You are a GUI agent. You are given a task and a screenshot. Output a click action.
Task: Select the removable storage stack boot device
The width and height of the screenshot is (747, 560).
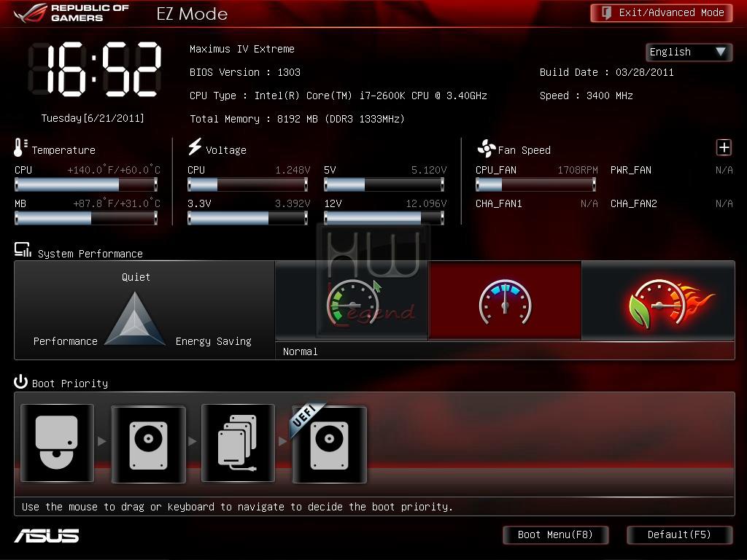(x=239, y=443)
